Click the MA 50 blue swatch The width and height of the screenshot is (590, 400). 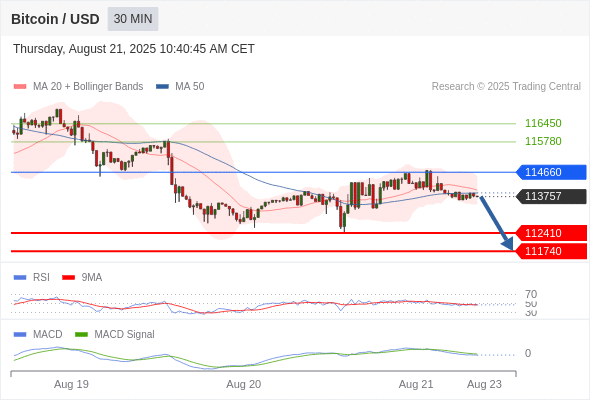tap(162, 87)
